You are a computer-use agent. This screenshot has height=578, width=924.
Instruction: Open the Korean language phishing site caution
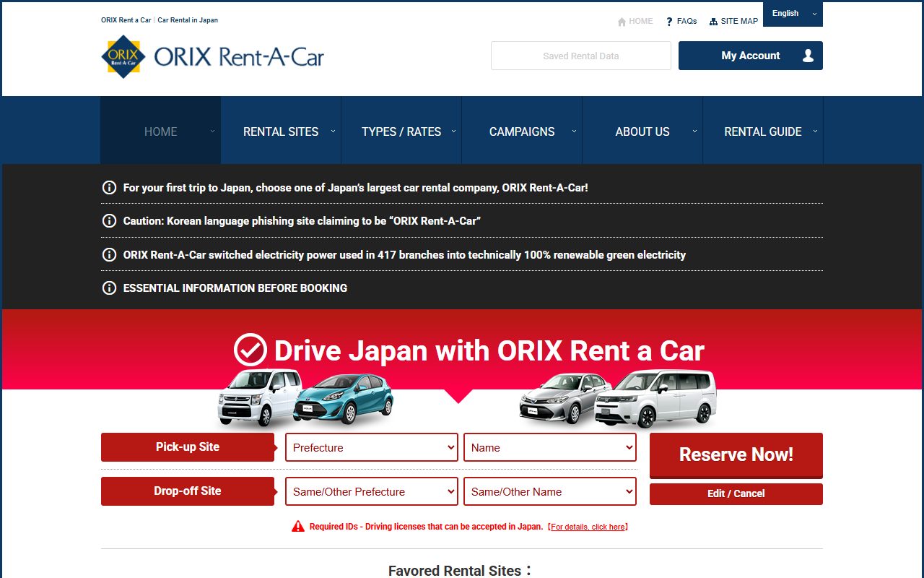pyautogui.click(x=302, y=221)
